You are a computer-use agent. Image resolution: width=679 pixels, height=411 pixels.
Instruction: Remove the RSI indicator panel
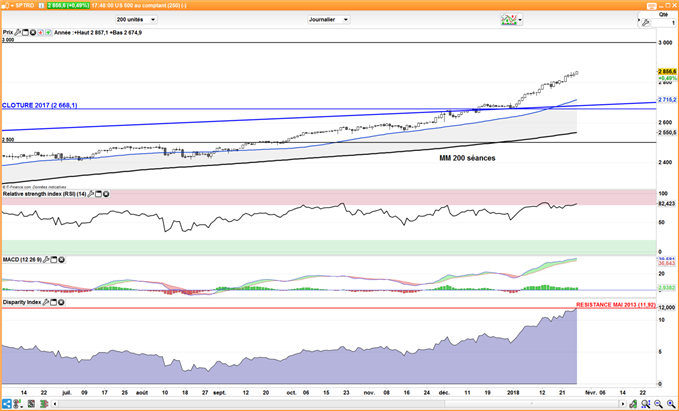[x=106, y=194]
